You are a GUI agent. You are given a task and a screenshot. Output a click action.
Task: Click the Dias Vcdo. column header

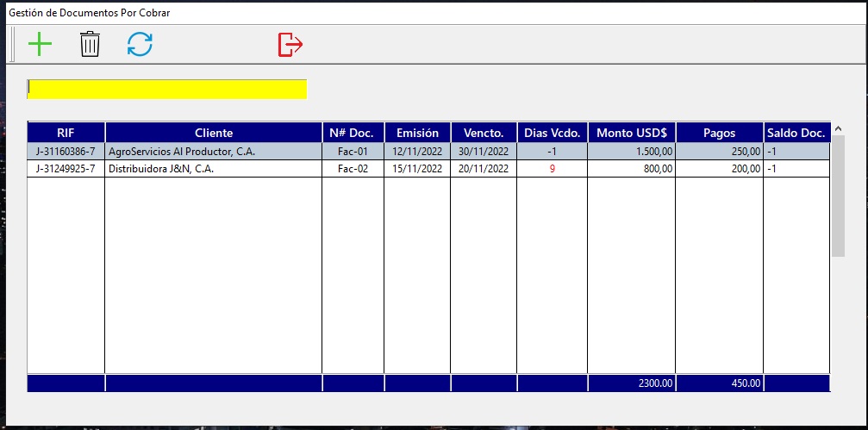tap(553, 133)
